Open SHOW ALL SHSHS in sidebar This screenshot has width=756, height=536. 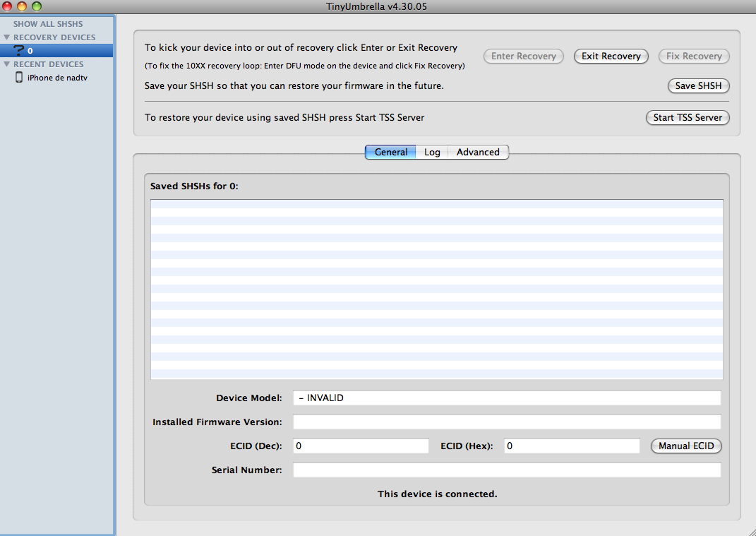(x=48, y=23)
